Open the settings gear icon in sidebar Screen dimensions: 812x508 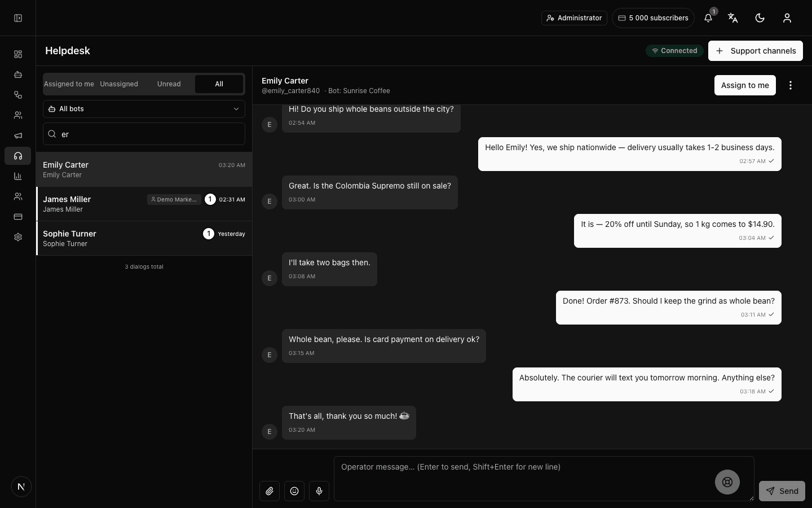18,237
